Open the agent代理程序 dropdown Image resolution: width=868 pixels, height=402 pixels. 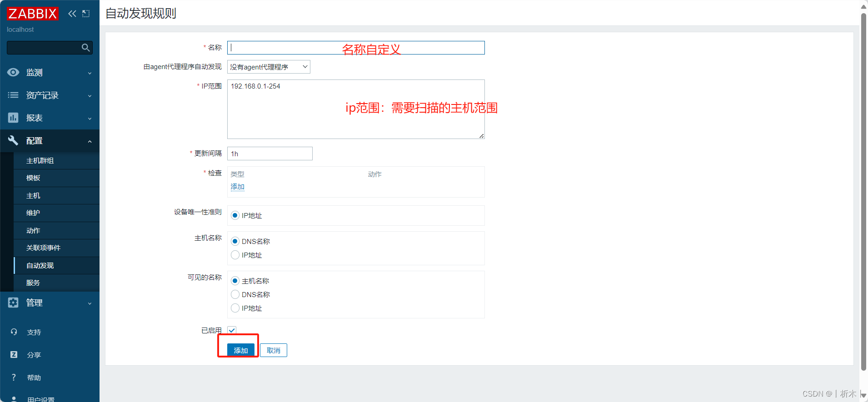269,67
